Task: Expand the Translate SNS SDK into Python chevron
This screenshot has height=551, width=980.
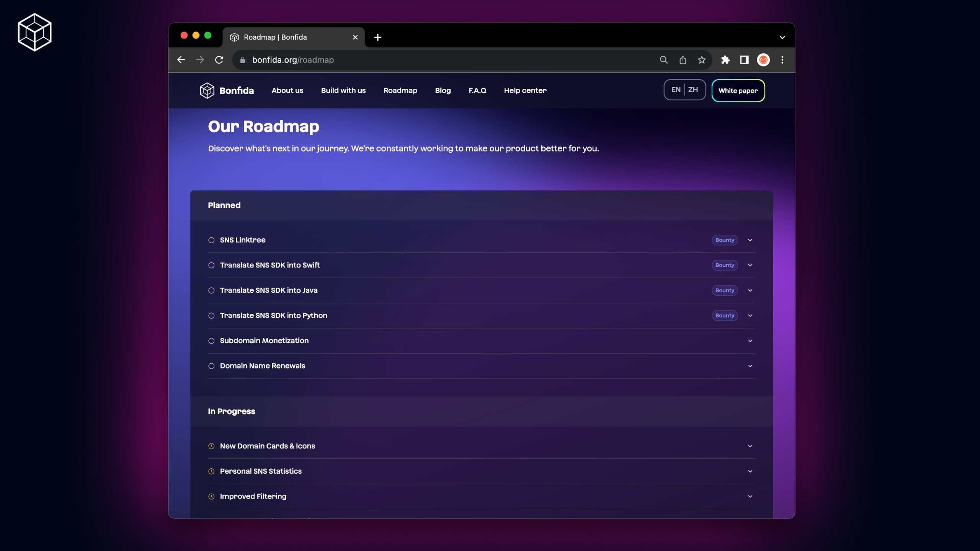Action: [x=750, y=316]
